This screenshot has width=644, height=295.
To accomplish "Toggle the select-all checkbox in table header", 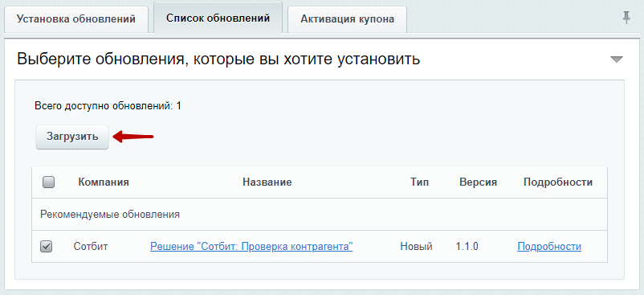I will pos(48,182).
